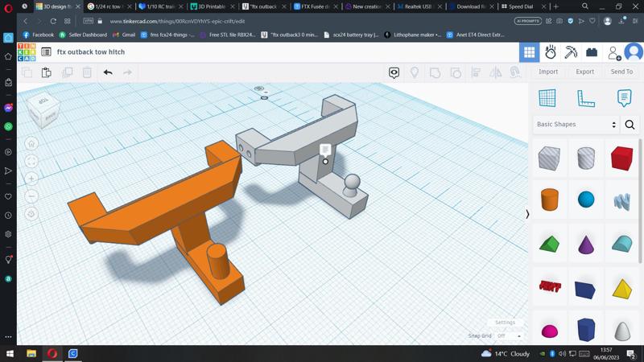Click the Zoom in plus button
Screen dimensions: 644x362
point(31,179)
